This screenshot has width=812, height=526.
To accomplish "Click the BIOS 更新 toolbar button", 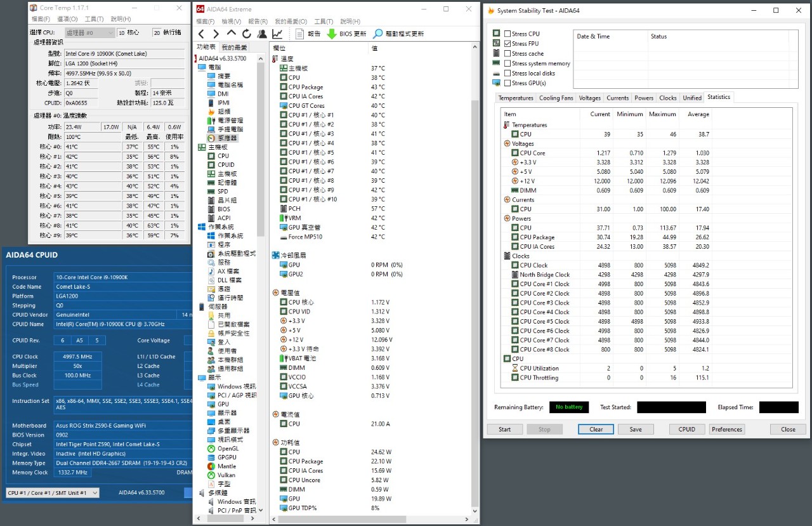I will (x=346, y=34).
